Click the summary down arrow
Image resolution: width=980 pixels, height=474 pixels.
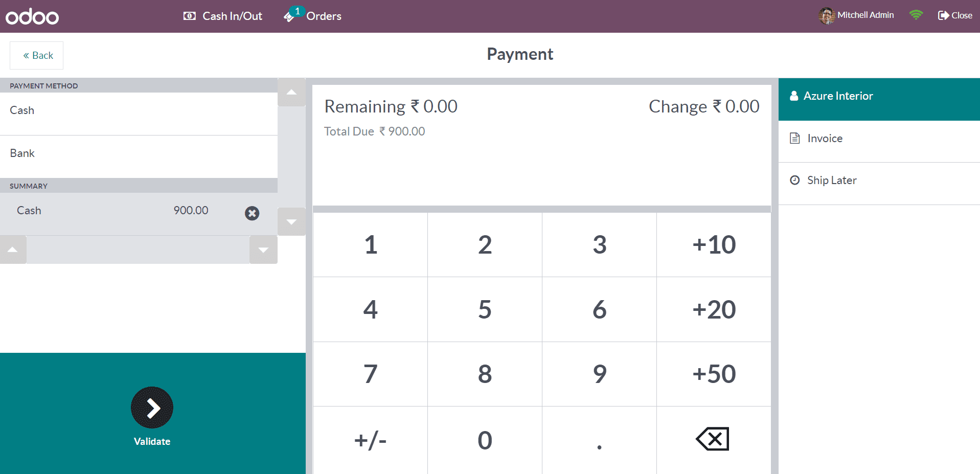click(x=263, y=250)
